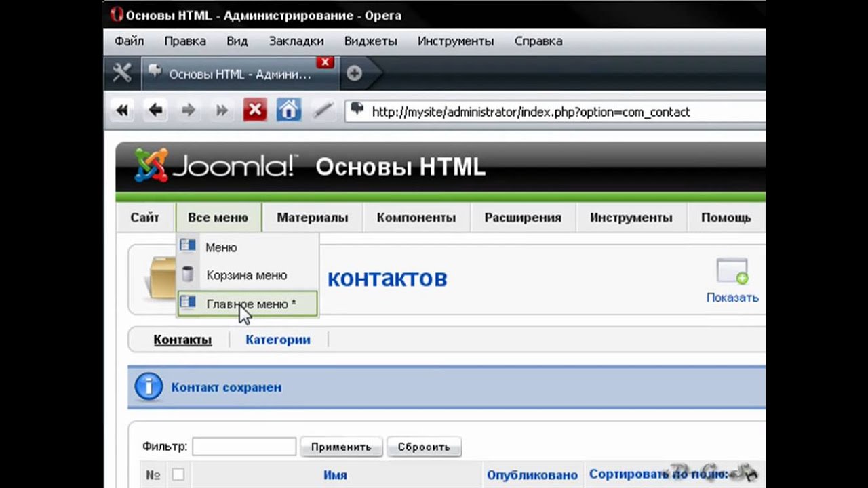Click the Opera logo in title bar
The height and width of the screenshot is (488, 868).
117,15
